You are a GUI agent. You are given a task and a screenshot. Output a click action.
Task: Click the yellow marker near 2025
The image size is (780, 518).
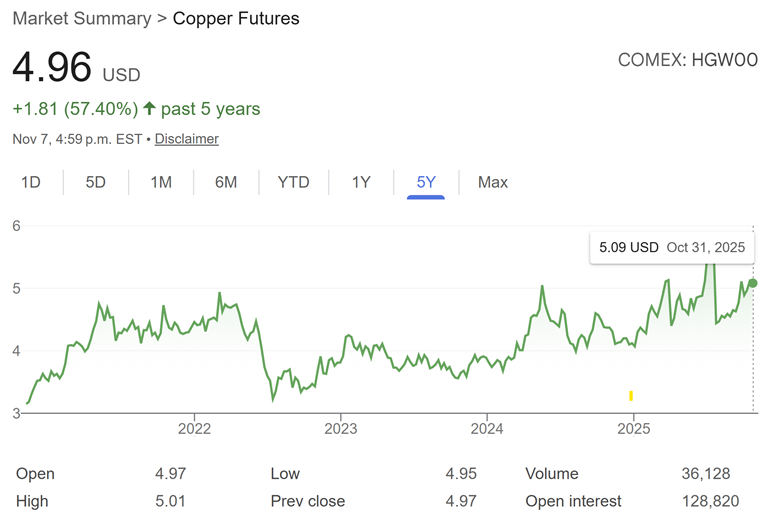pos(631,396)
